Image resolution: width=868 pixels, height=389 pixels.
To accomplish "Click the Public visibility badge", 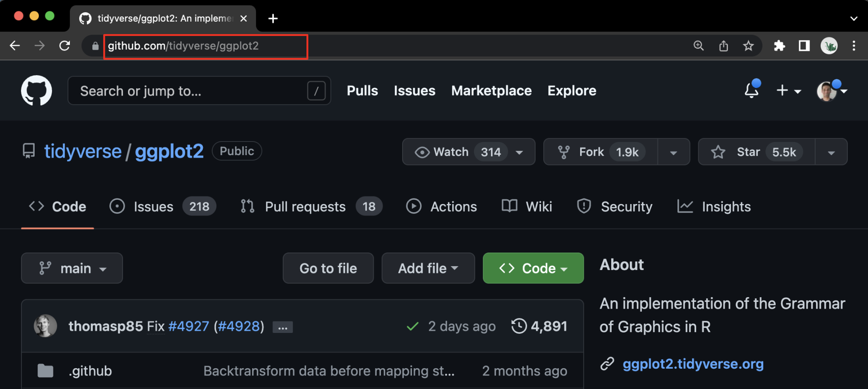I will pyautogui.click(x=237, y=151).
